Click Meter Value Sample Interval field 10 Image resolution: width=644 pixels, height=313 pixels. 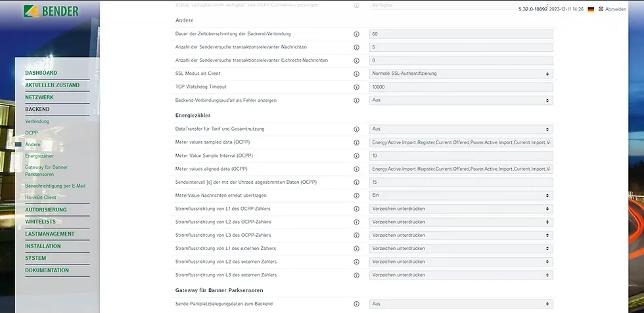click(x=461, y=156)
